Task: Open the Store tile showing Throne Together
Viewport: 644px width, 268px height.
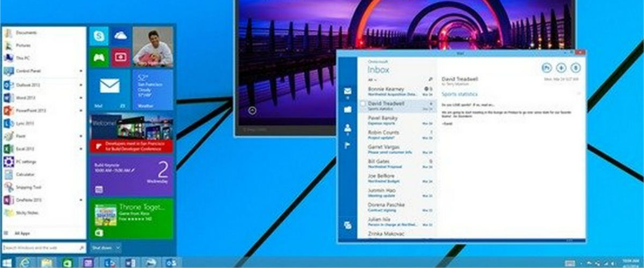Action: pos(131,218)
